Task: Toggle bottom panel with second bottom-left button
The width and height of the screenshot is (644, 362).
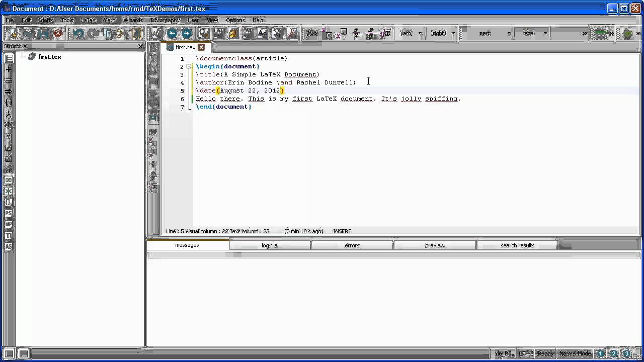Action: coord(23,353)
